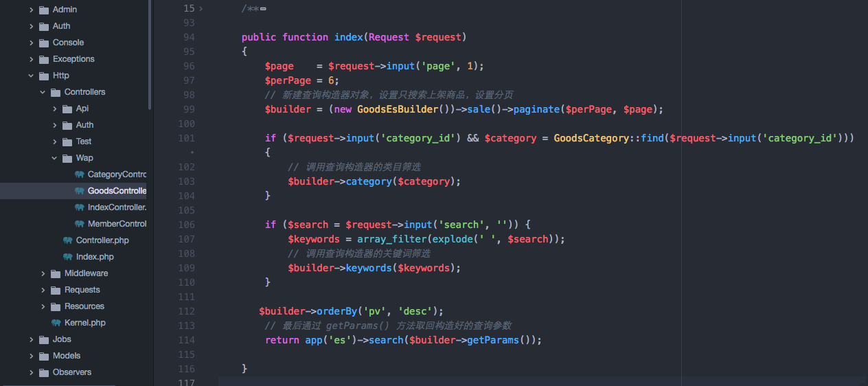This screenshot has height=386, width=868.
Task: Click the Controllers folder icon
Action: point(56,92)
